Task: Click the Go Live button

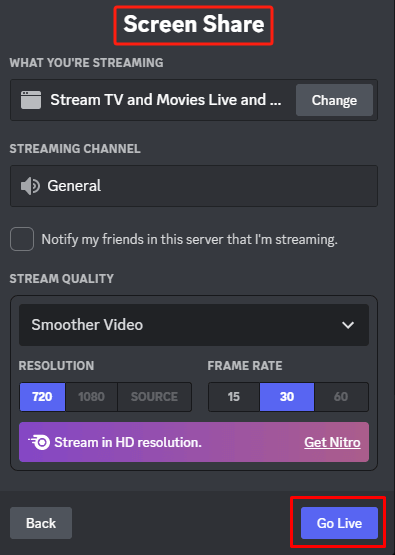Action: click(339, 523)
